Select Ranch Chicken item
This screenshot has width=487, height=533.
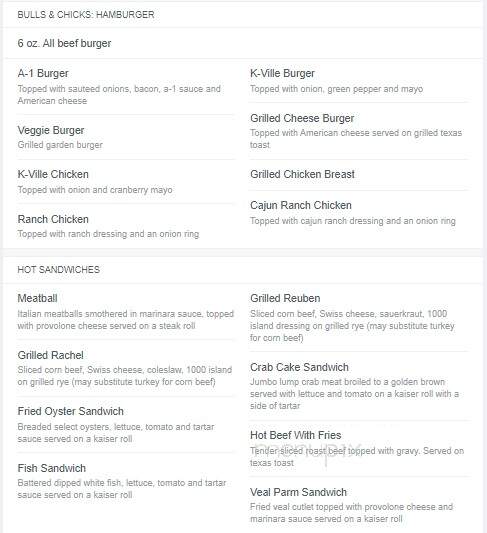point(53,219)
